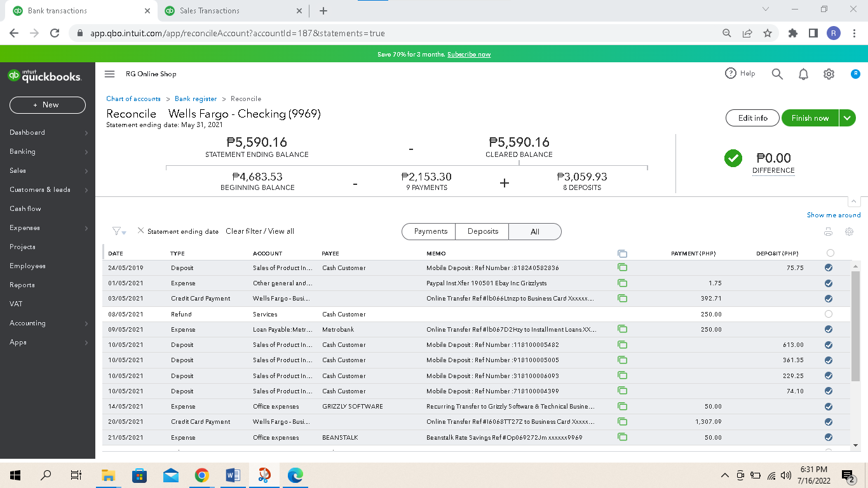This screenshot has width=868, height=488.
Task: Switch to the Sales Transactions browser tab
Action: click(232, 11)
